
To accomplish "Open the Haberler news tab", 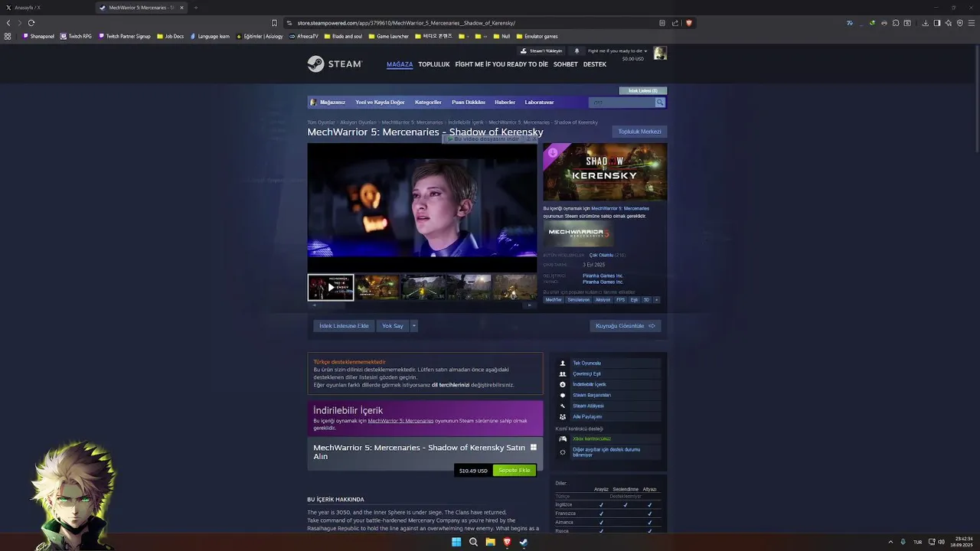I will [x=505, y=102].
